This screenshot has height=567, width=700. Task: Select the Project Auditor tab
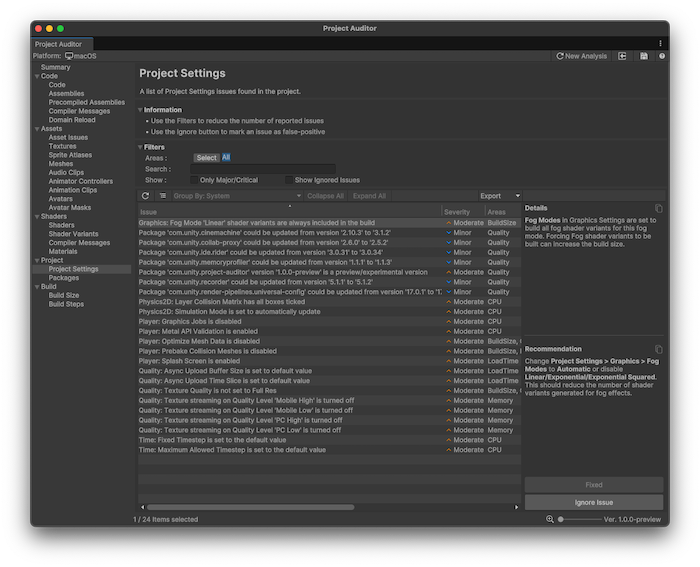click(x=61, y=44)
